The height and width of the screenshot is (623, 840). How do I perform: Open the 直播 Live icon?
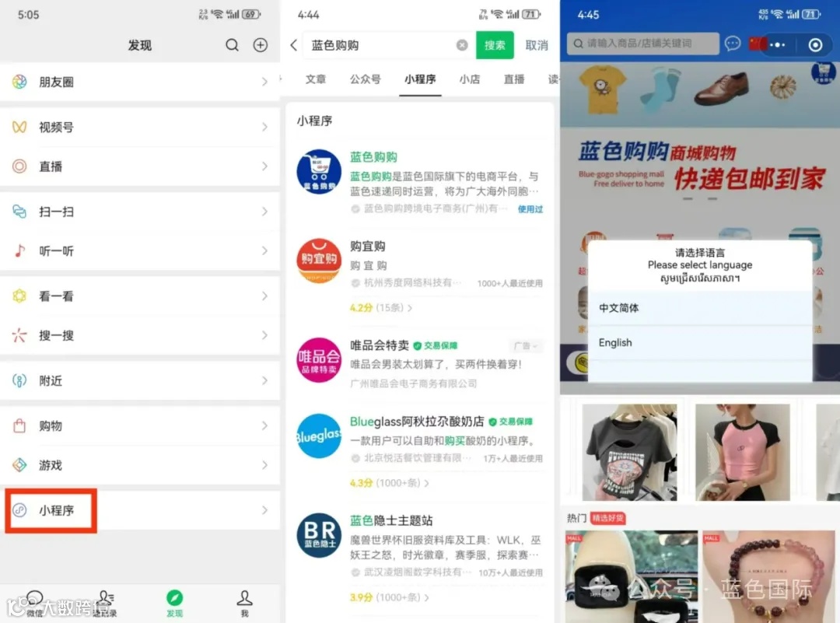coord(19,166)
